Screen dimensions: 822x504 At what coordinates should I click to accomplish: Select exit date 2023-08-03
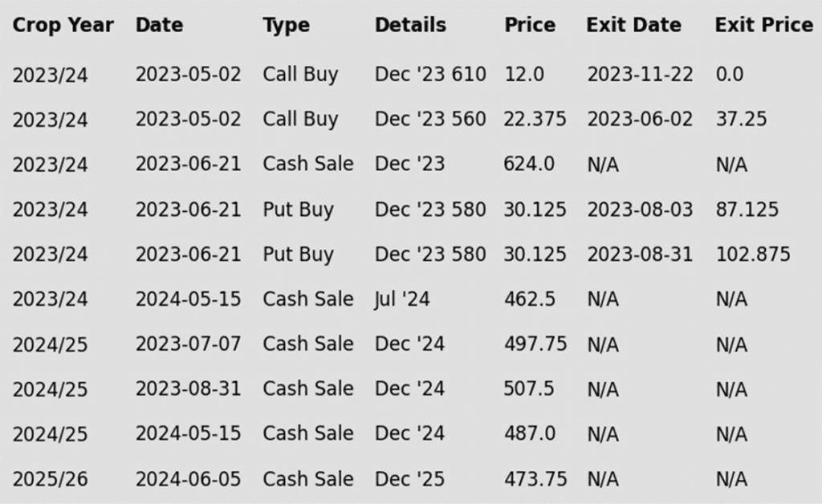(x=640, y=209)
